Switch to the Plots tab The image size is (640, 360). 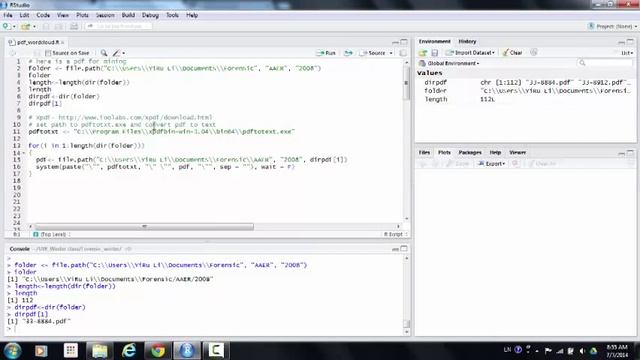point(444,152)
